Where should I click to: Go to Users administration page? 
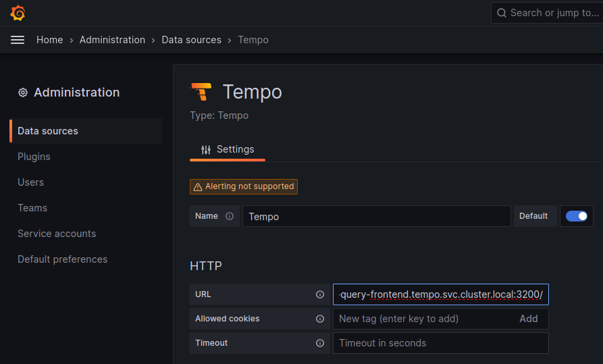[30, 182]
